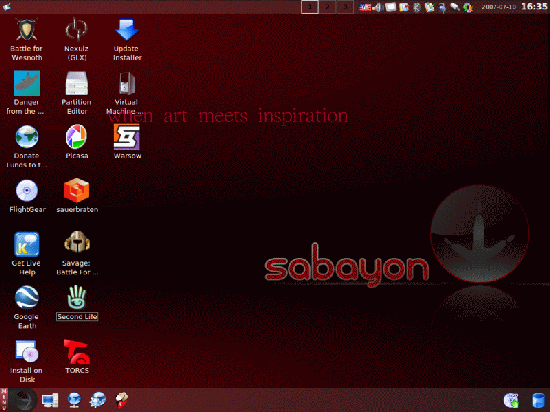Click the US flag keyboard layout indicator
The image size is (550, 412).
[x=365, y=7]
